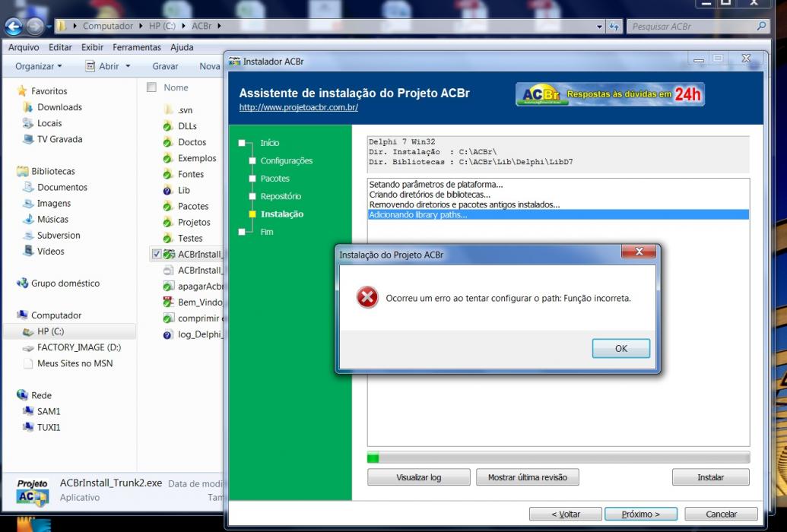Click the installation progress bar
Viewport: 787px width, 532px height.
[558, 458]
